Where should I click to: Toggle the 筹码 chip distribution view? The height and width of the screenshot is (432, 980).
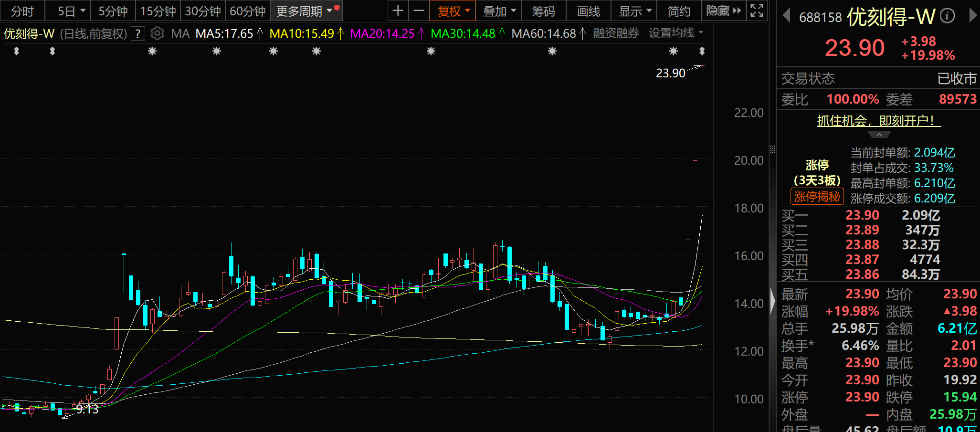pos(543,11)
